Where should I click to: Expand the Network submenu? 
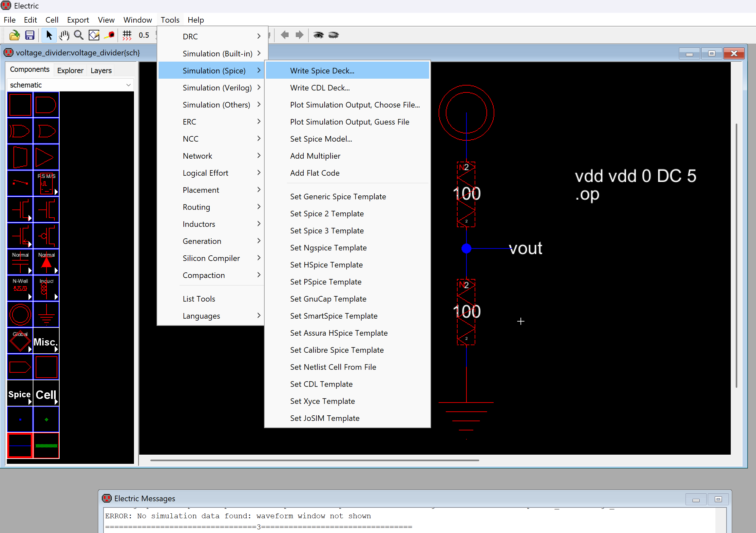click(x=211, y=156)
